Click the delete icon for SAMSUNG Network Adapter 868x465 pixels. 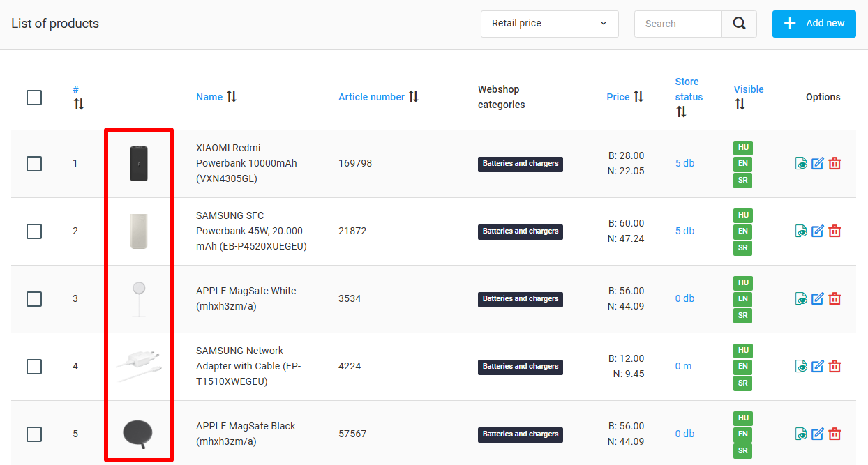coord(835,366)
